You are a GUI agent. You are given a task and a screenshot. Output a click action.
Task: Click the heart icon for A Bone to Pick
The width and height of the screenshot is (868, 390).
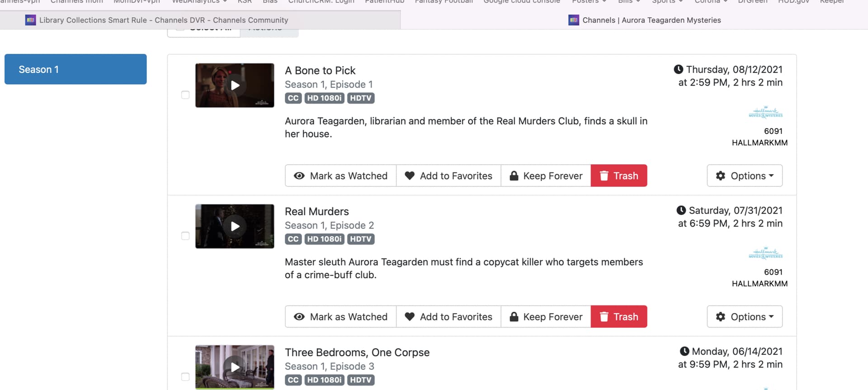(410, 176)
